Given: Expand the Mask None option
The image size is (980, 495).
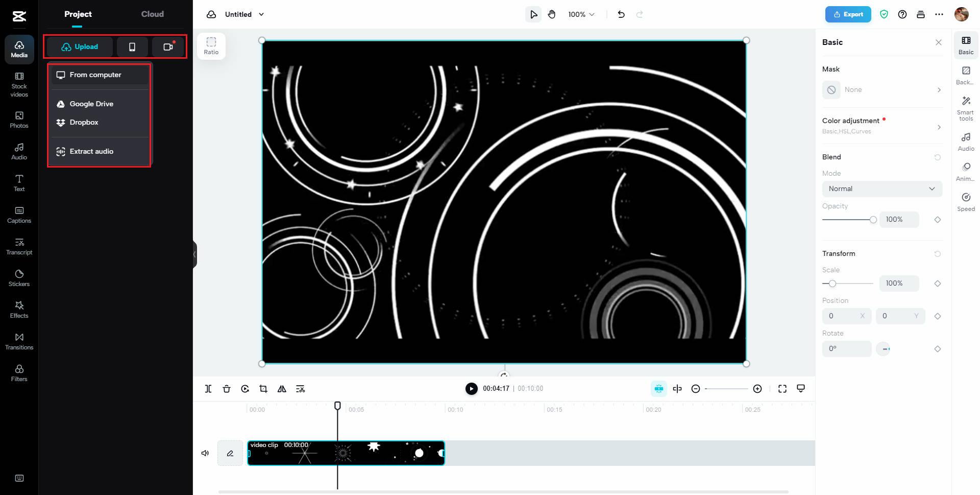Looking at the screenshot, I should (x=882, y=90).
